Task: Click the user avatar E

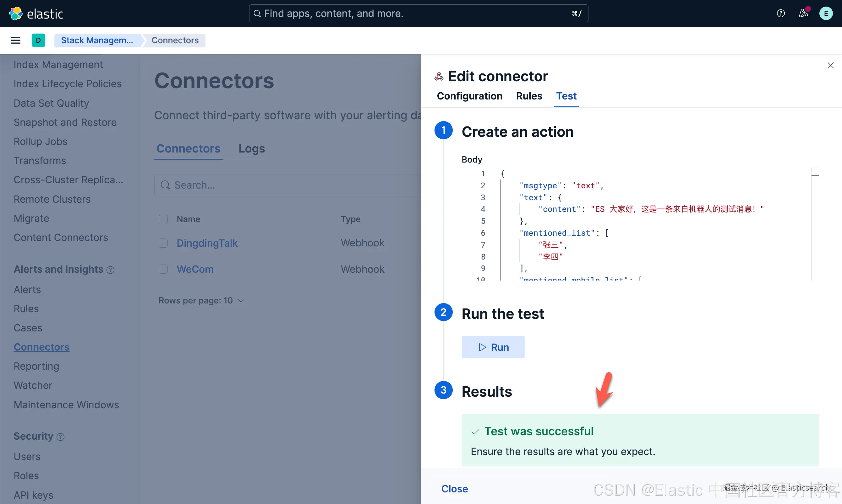Action: [826, 13]
